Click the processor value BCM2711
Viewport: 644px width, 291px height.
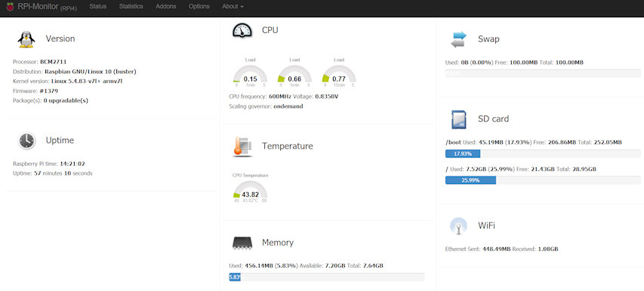pos(53,62)
